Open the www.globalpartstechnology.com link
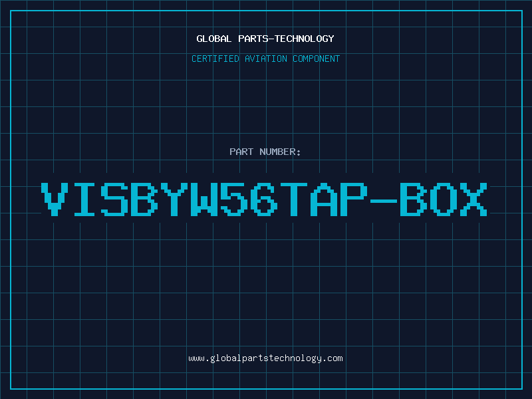The image size is (532, 399). pos(265,358)
